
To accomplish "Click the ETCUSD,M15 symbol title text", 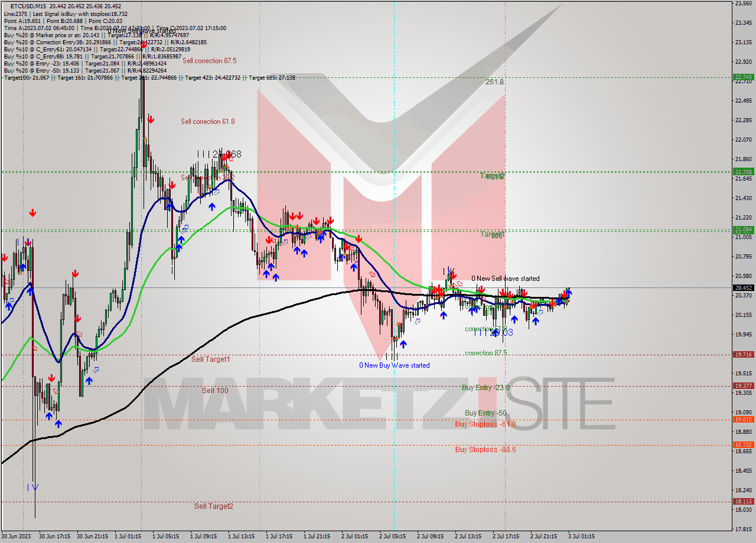I will click(29, 5).
